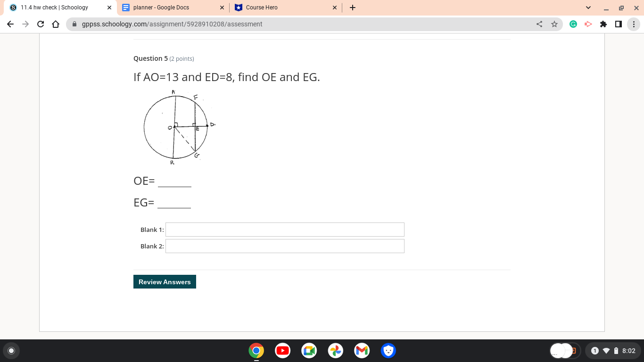Click the OE= blank line text
This screenshot has height=362, width=644.
[x=162, y=181]
